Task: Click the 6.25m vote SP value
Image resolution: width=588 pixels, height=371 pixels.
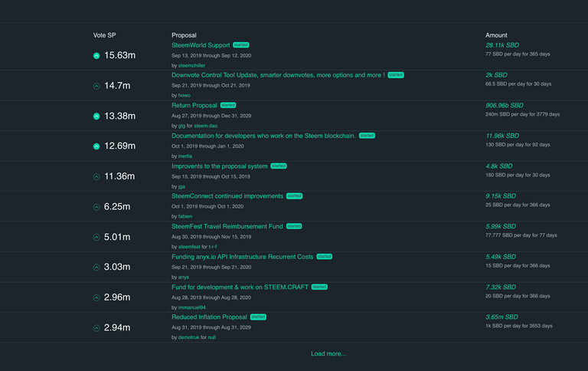Action: tap(117, 207)
